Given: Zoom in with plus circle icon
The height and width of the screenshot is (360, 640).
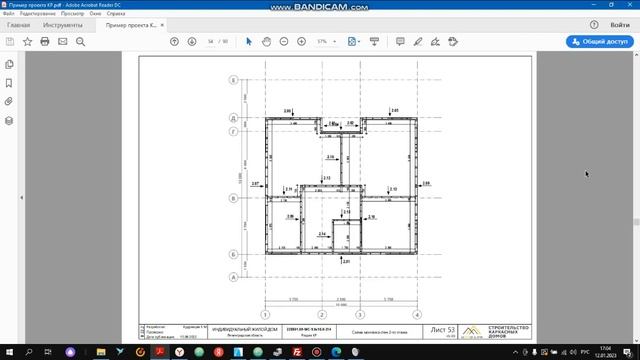Looking at the screenshot, I should (x=302, y=42).
